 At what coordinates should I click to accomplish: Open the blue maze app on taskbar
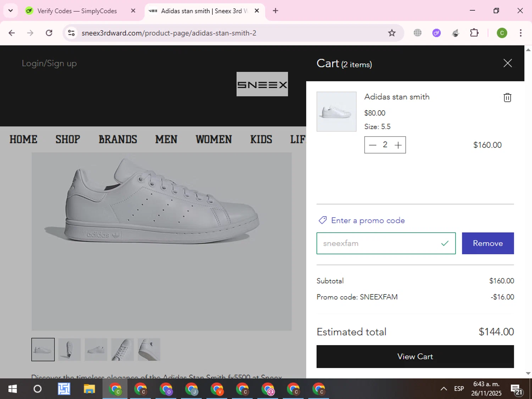(x=64, y=389)
